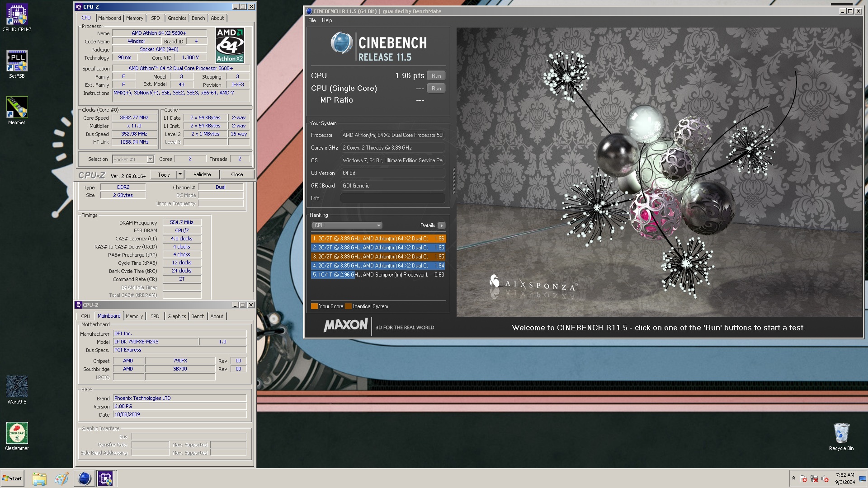
Task: Select ranking entry 4 at 3.85 GHz
Action: pos(378,266)
